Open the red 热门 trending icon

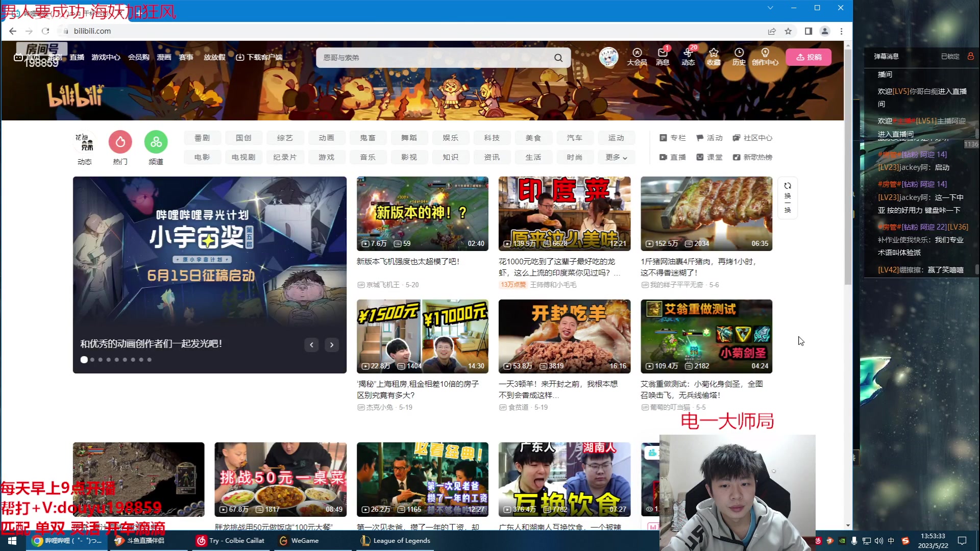120,142
